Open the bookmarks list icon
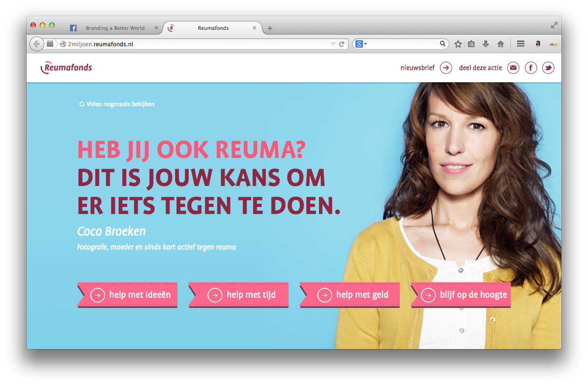Image resolution: width=588 pixels, height=386 pixels. tap(471, 44)
